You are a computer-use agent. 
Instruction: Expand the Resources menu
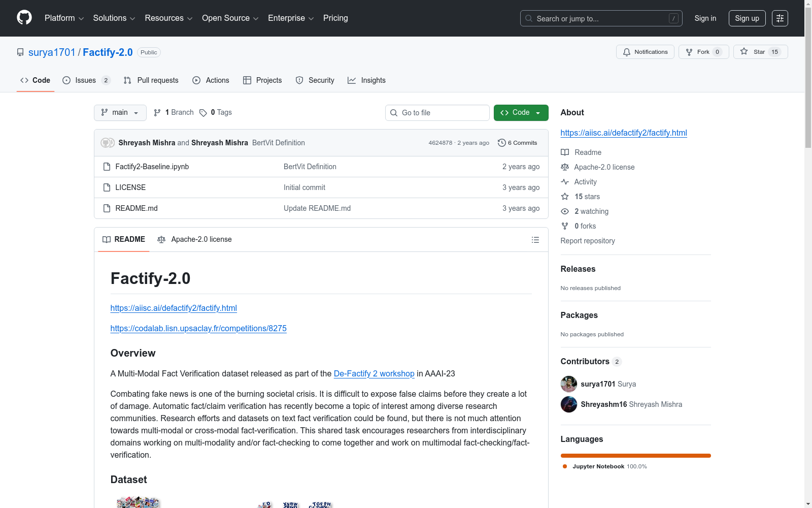168,18
